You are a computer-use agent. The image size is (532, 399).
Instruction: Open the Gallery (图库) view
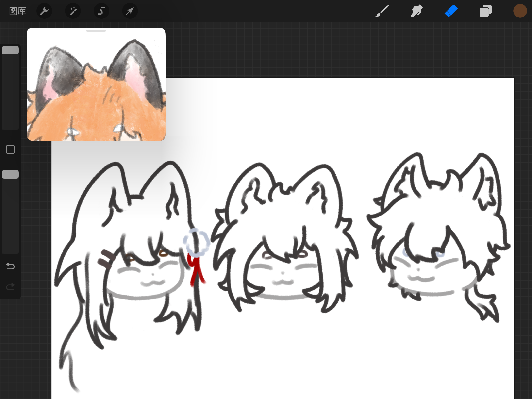pyautogui.click(x=17, y=11)
